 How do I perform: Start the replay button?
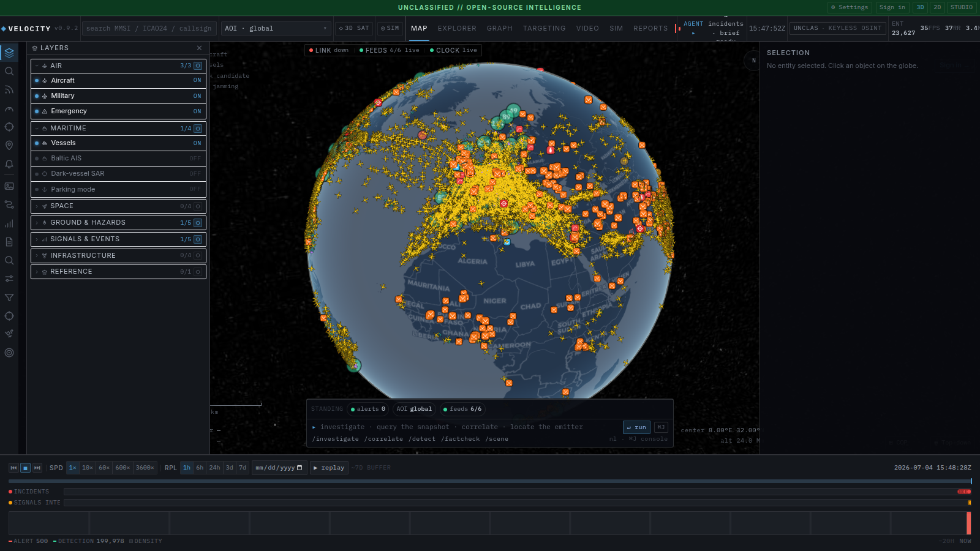click(x=329, y=468)
